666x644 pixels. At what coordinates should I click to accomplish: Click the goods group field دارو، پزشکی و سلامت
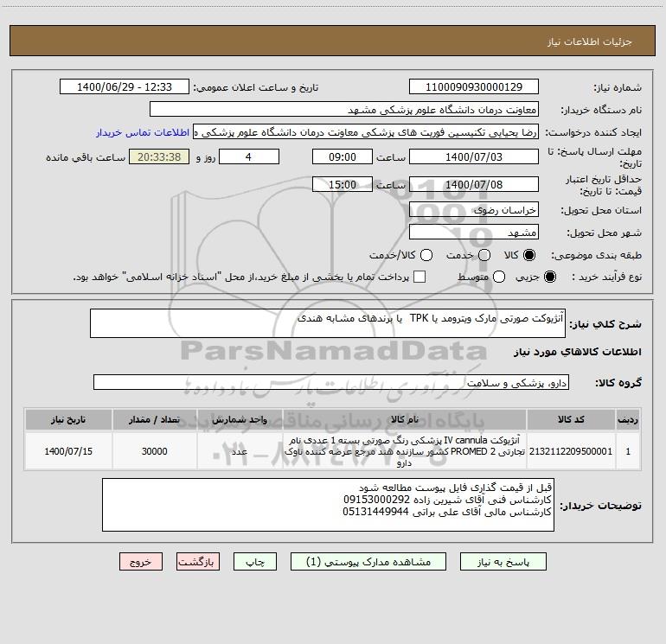tap(331, 382)
